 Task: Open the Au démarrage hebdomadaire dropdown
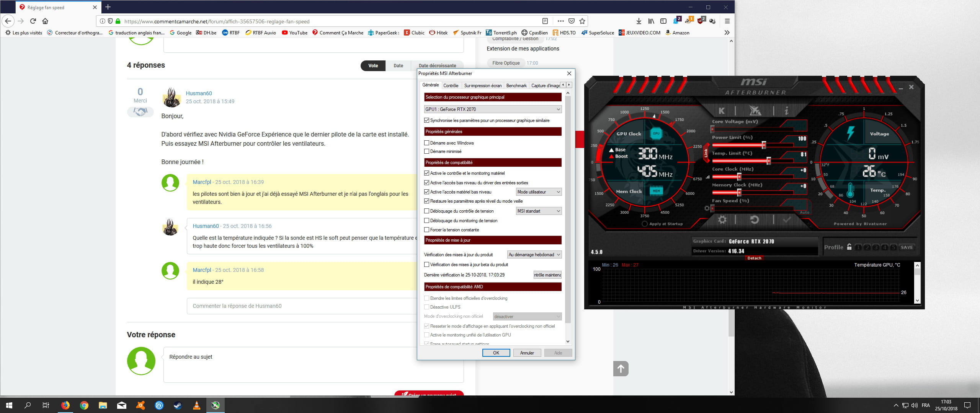click(534, 255)
